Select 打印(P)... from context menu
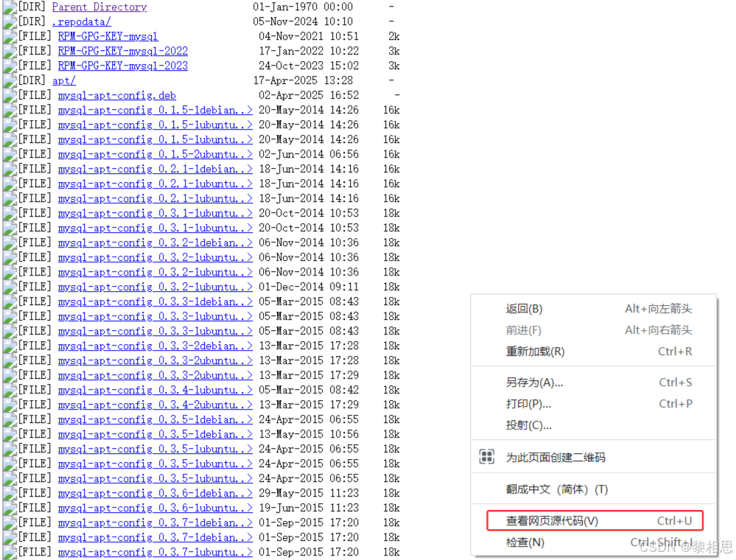 [594, 404]
